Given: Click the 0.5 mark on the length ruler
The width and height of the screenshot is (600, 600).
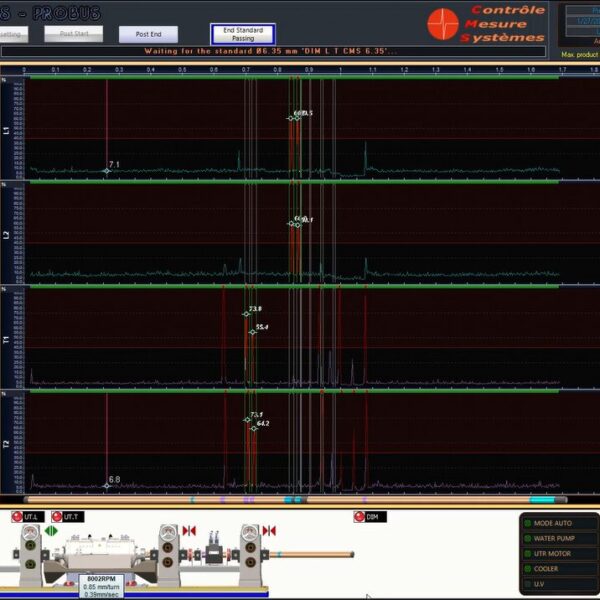Looking at the screenshot, I should (x=182, y=70).
